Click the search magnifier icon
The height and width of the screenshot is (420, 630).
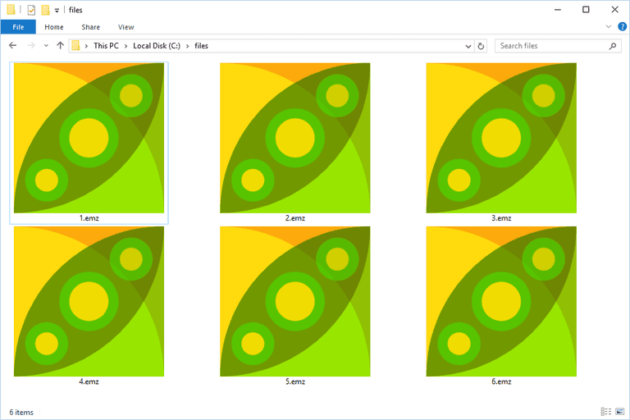point(612,46)
